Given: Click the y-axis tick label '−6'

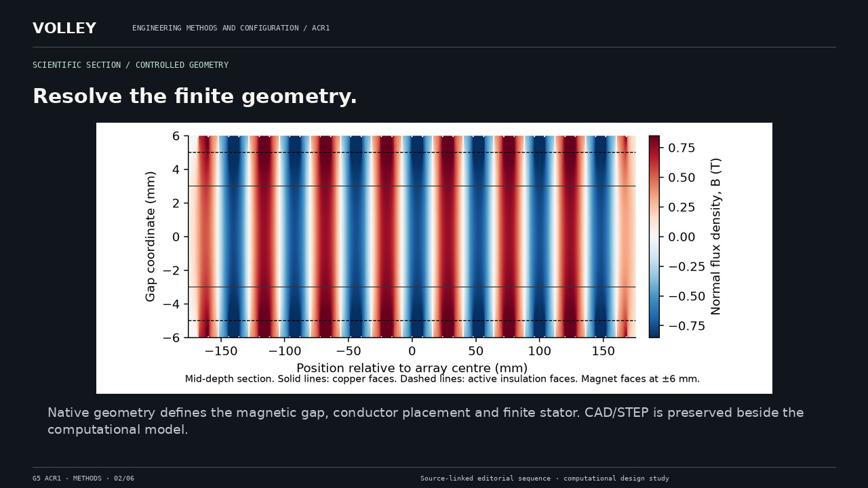Looking at the screenshot, I should pyautogui.click(x=172, y=338).
